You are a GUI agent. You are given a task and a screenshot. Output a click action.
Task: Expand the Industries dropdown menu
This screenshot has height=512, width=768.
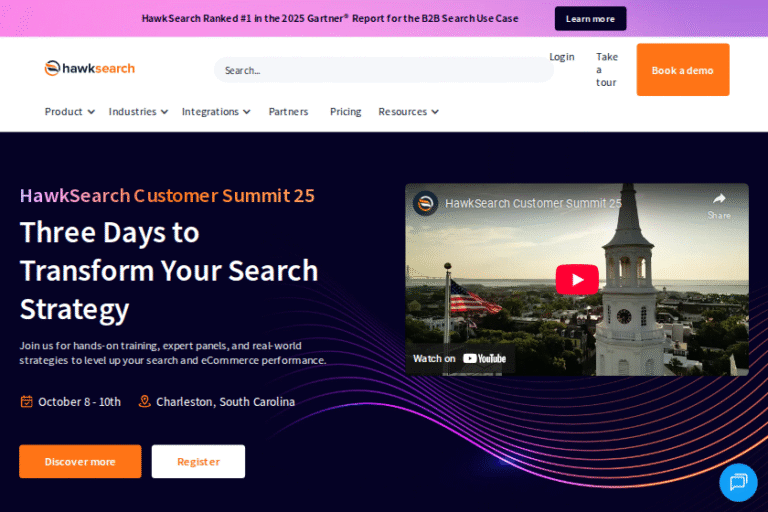click(138, 112)
